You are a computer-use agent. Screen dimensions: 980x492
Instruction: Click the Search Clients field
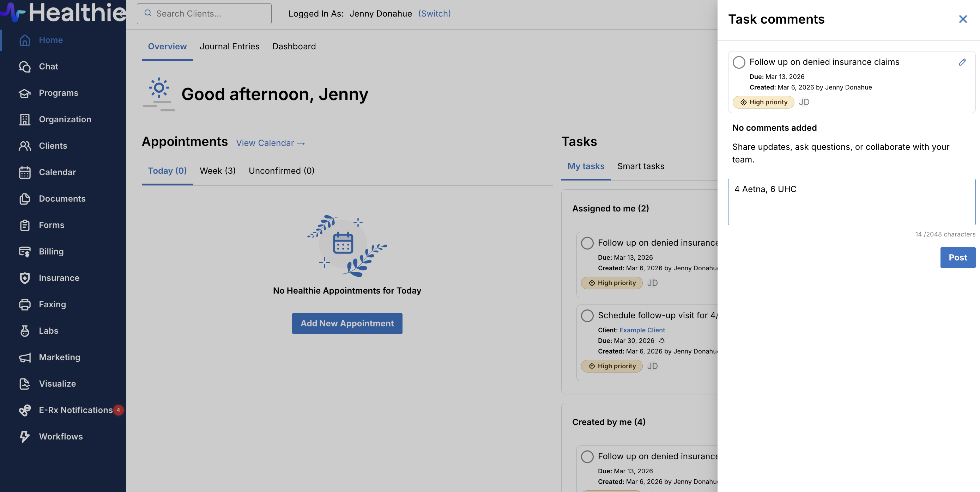(x=204, y=14)
